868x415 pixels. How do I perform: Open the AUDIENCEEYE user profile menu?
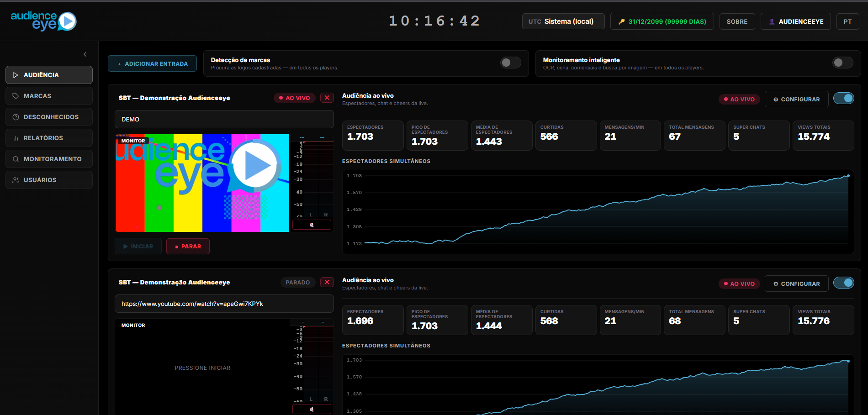pyautogui.click(x=796, y=21)
